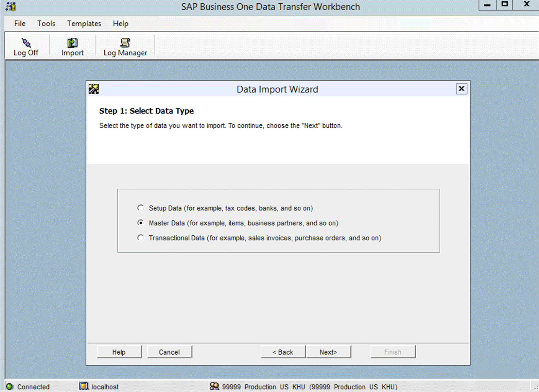
Task: Click the 'localhost' status bar text
Action: pyautogui.click(x=105, y=387)
